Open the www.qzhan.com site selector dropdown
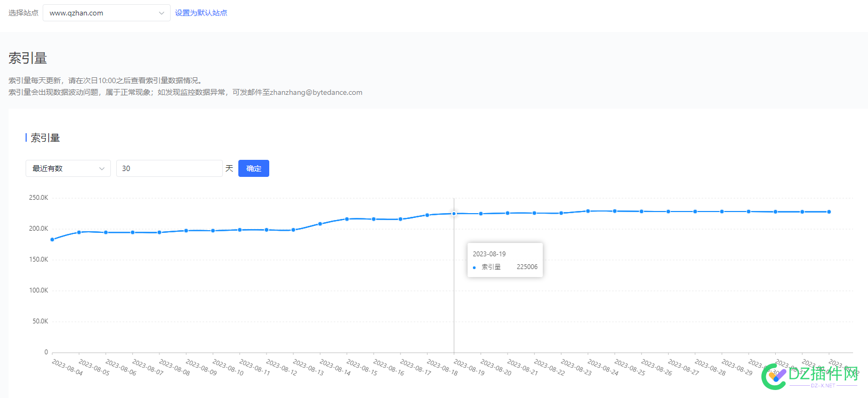Viewport: 868px width, 398px height. coord(106,13)
